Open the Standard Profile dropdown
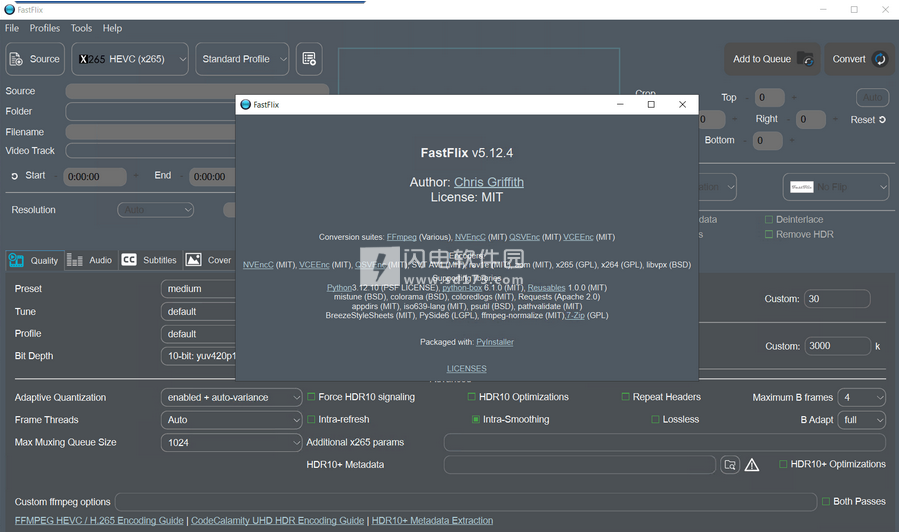899x532 pixels. coord(242,59)
